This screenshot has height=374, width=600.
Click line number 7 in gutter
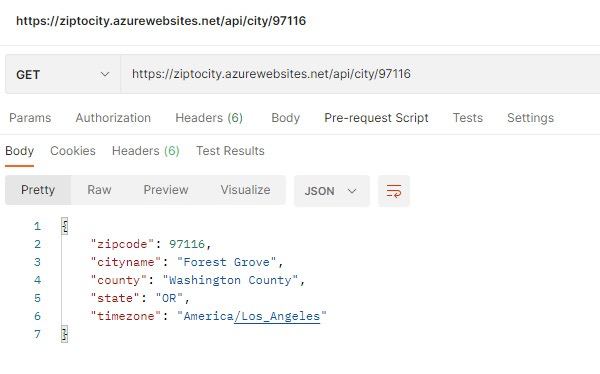(x=37, y=334)
